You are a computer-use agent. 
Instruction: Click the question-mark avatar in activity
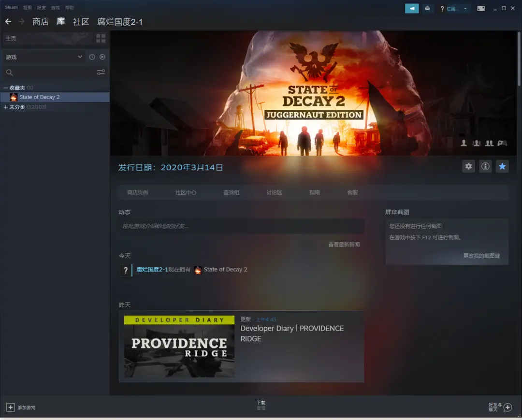(126, 270)
